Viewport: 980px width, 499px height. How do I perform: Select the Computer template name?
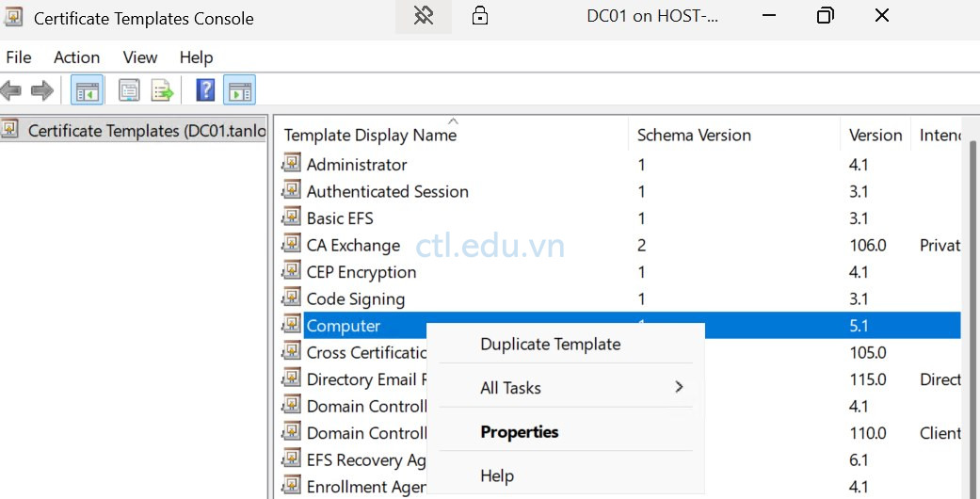[343, 327]
